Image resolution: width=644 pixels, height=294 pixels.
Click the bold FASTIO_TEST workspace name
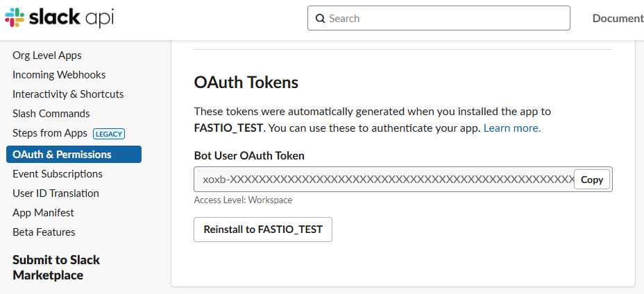pyautogui.click(x=228, y=128)
